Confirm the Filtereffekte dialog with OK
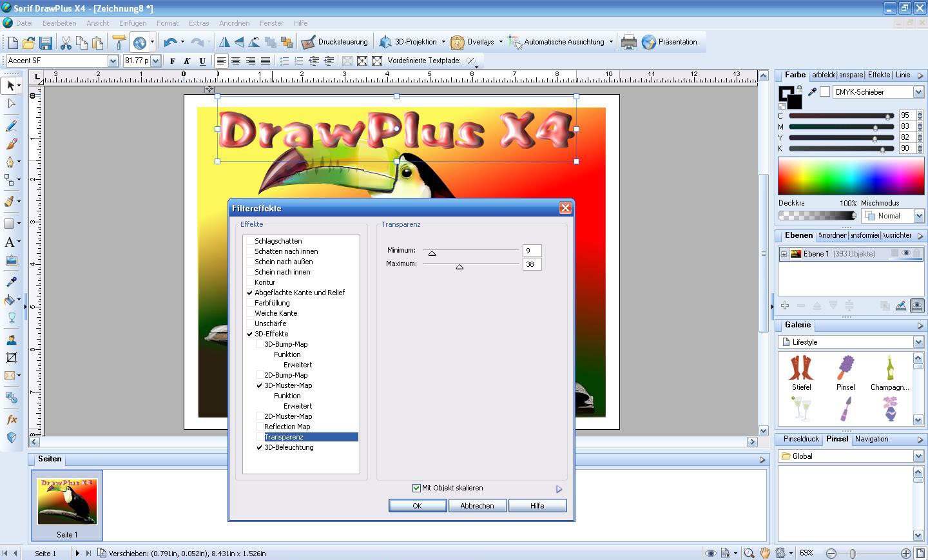Image resolution: width=928 pixels, height=560 pixels. [x=417, y=506]
